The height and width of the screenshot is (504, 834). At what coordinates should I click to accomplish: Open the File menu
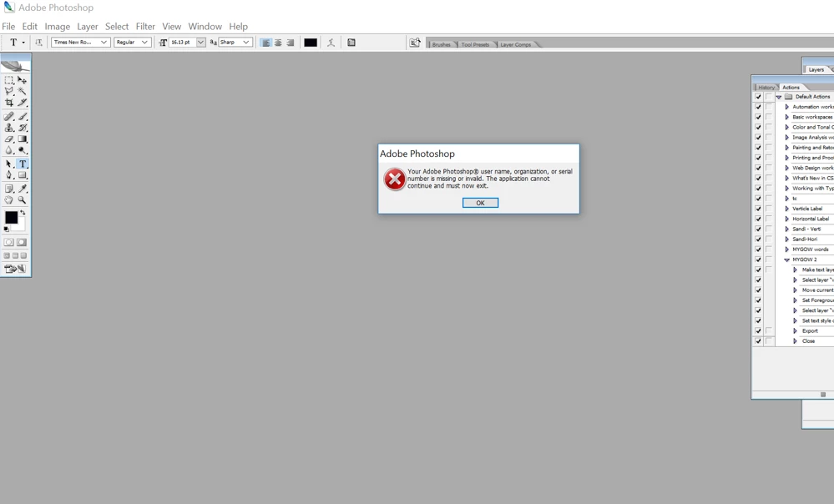click(x=8, y=27)
